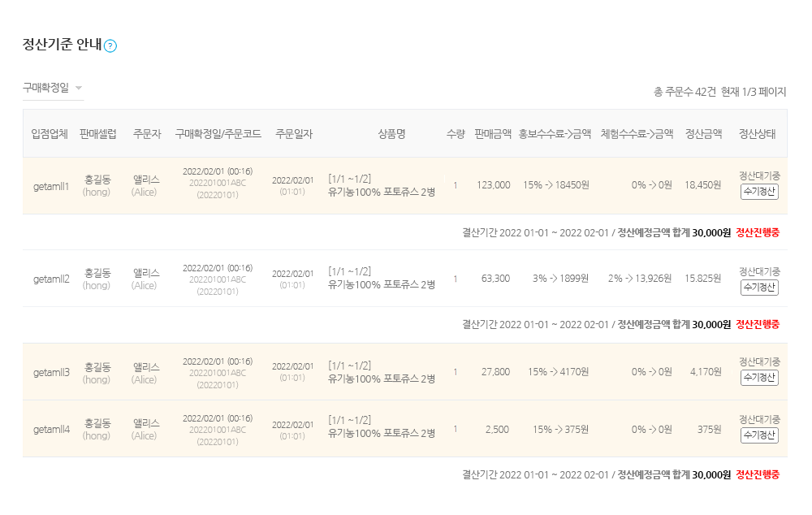The height and width of the screenshot is (515, 812).
Task: Select the getamll3 vendor name
Action: [x=51, y=372]
